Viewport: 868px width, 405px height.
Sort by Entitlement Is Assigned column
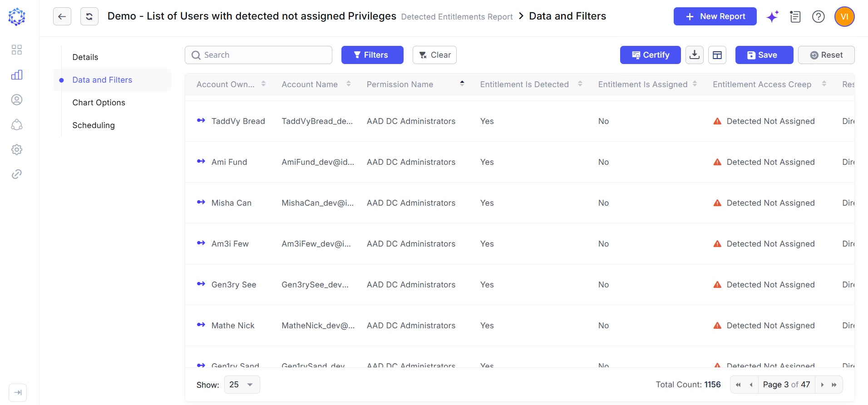695,84
